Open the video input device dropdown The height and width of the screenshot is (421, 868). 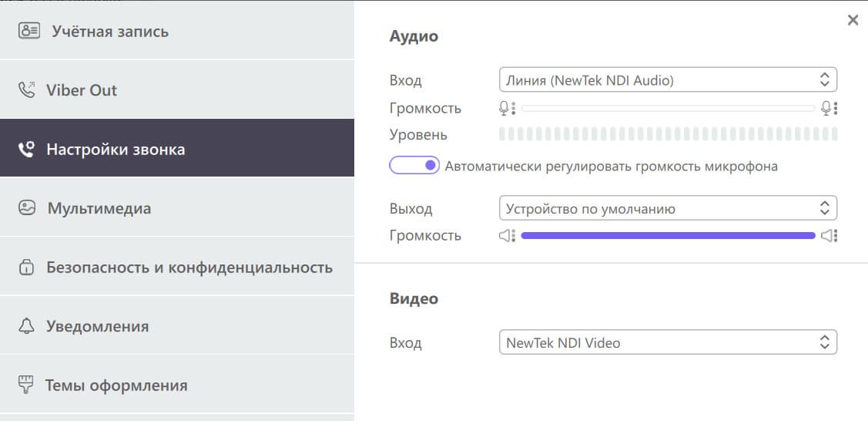pos(668,342)
